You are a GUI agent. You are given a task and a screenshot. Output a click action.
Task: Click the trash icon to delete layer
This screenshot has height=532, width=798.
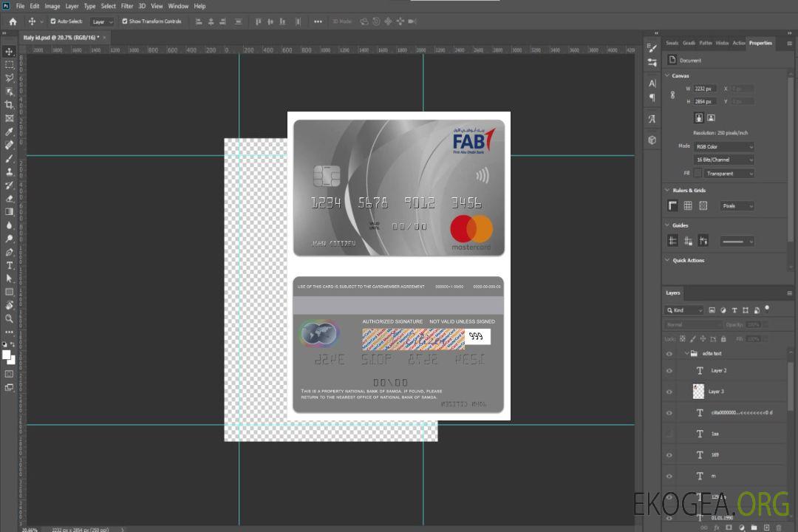coord(779,528)
